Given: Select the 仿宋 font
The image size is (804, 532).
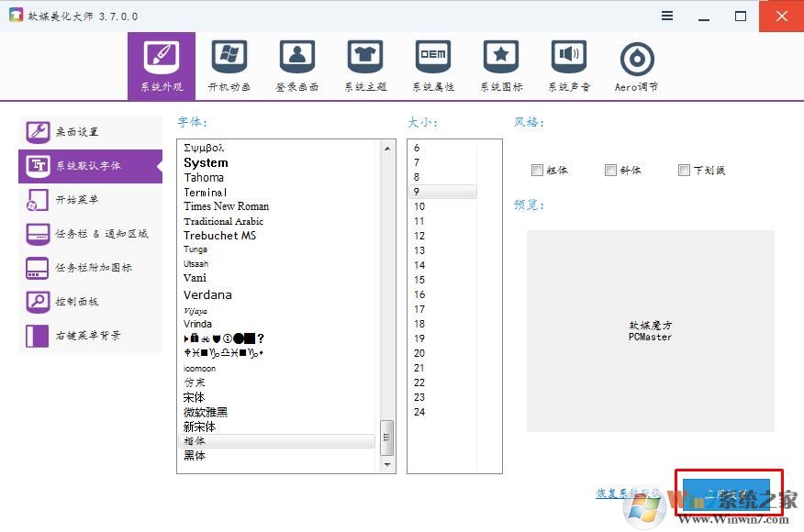Looking at the screenshot, I should pos(195,382).
